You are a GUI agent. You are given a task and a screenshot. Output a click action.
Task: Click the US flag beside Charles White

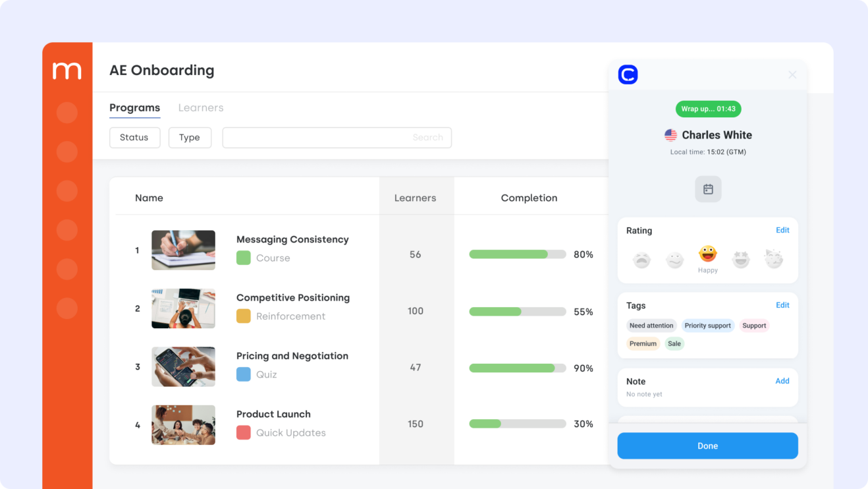(x=670, y=134)
